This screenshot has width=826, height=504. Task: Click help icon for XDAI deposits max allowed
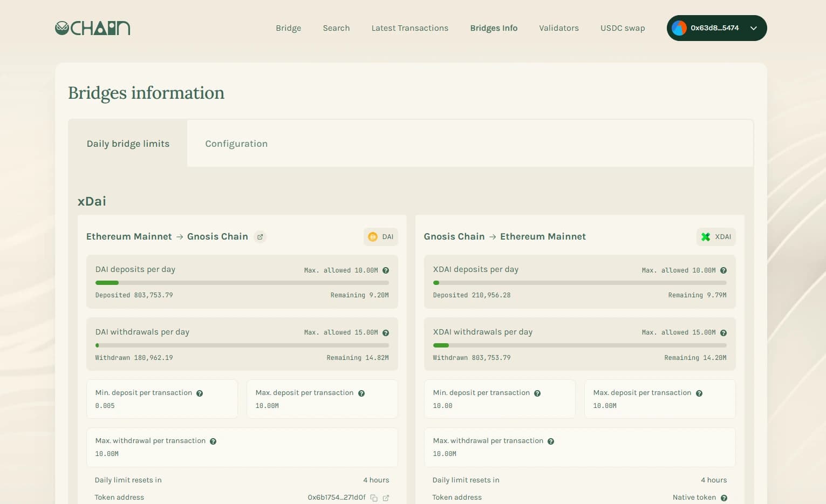point(723,270)
